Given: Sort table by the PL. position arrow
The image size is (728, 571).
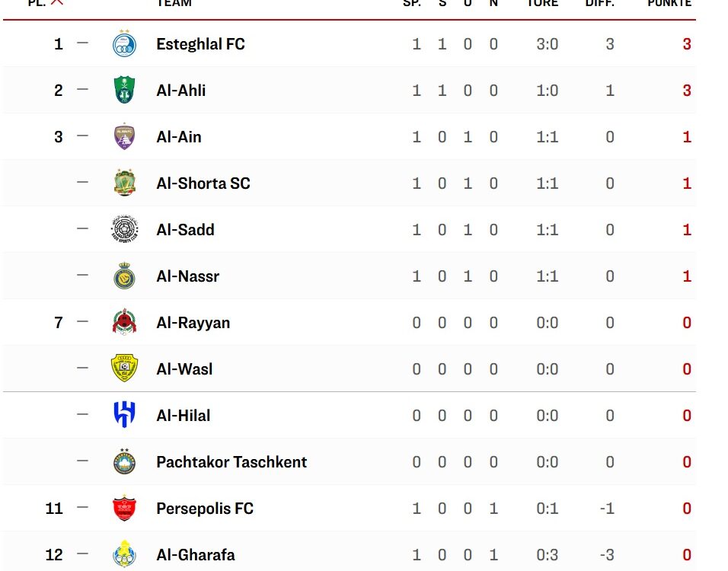Looking at the screenshot, I should coord(56,2).
